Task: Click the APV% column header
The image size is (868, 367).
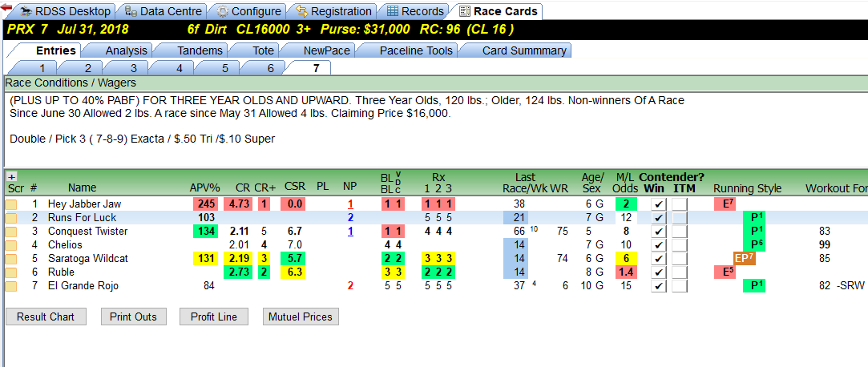Action: pos(204,188)
